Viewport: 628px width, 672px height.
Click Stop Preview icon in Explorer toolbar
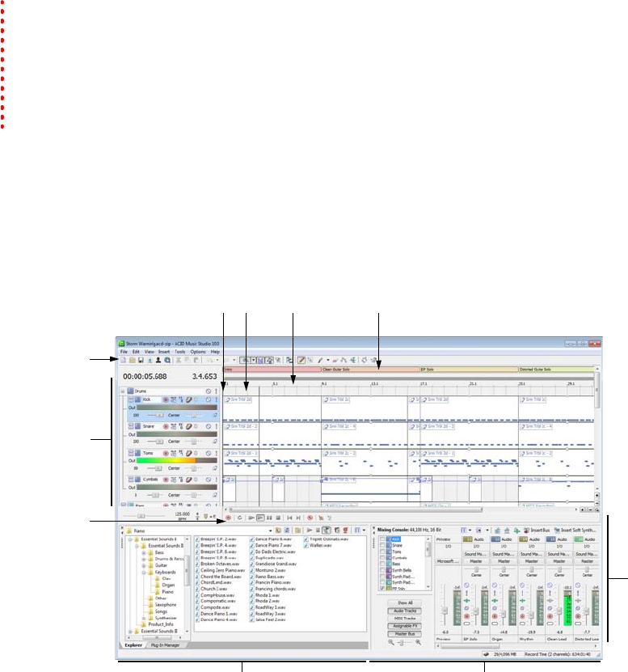(x=318, y=530)
